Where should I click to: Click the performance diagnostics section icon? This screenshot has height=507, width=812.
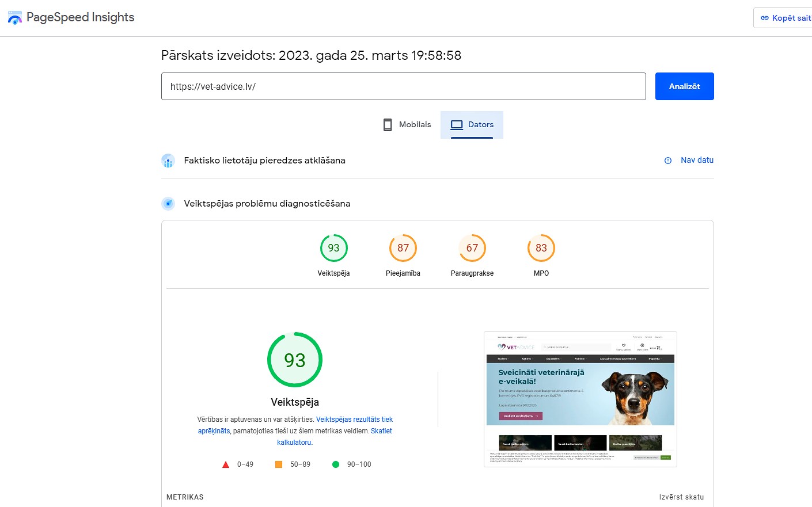click(168, 204)
